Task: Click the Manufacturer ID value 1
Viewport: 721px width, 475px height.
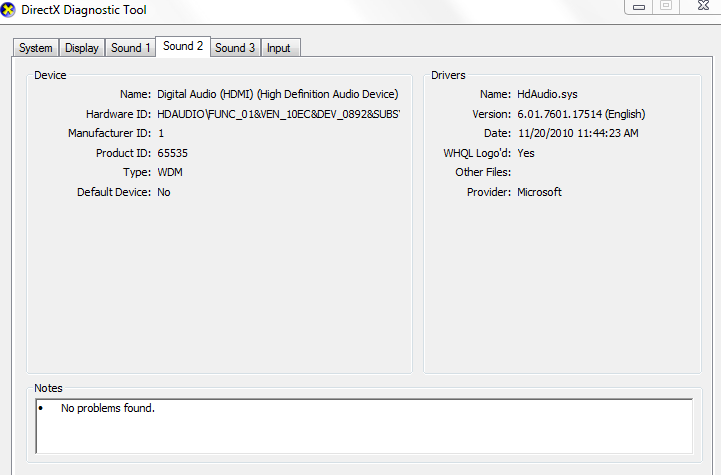Action: pyautogui.click(x=161, y=133)
